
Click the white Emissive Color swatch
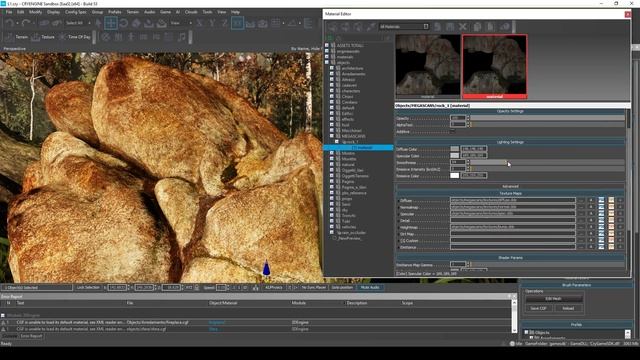click(454, 175)
